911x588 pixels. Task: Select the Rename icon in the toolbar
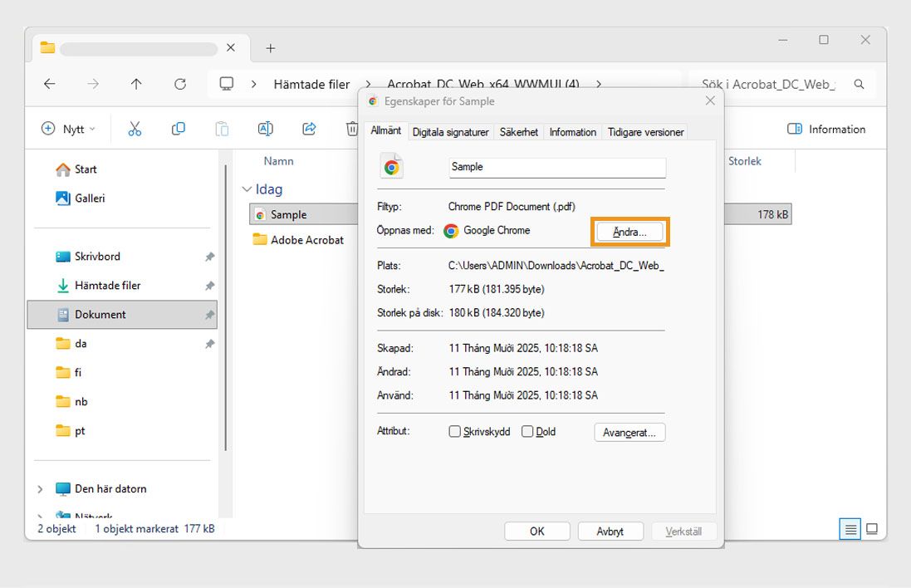pos(266,128)
